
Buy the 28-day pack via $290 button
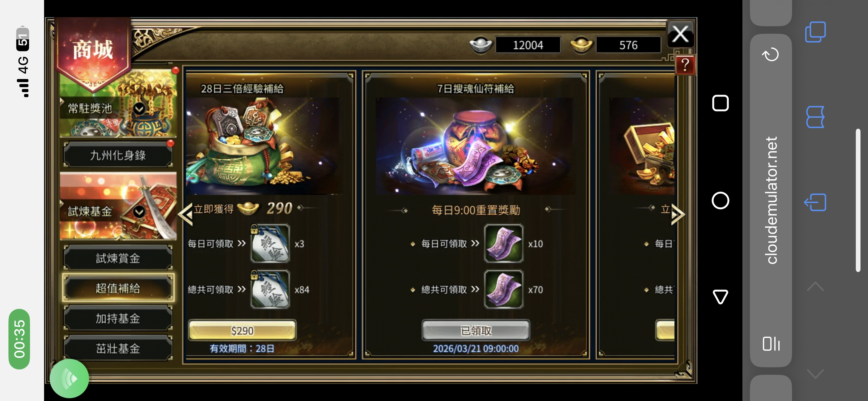(x=242, y=331)
